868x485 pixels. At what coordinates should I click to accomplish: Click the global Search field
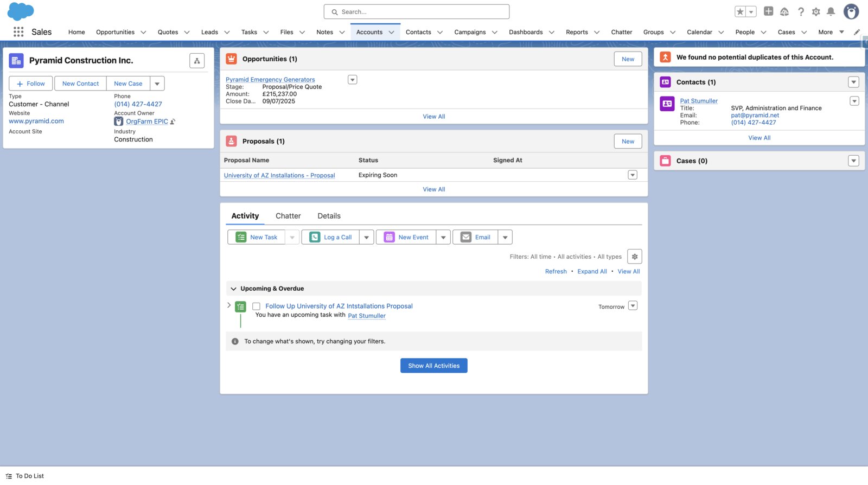point(417,11)
